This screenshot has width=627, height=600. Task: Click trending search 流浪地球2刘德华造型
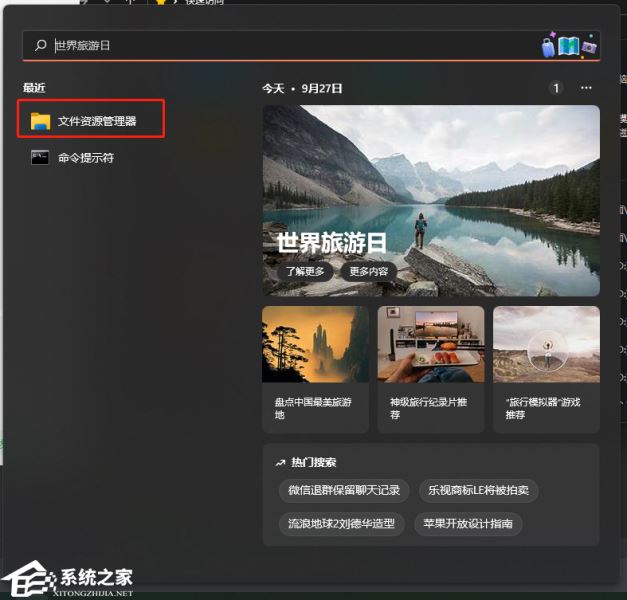341,523
